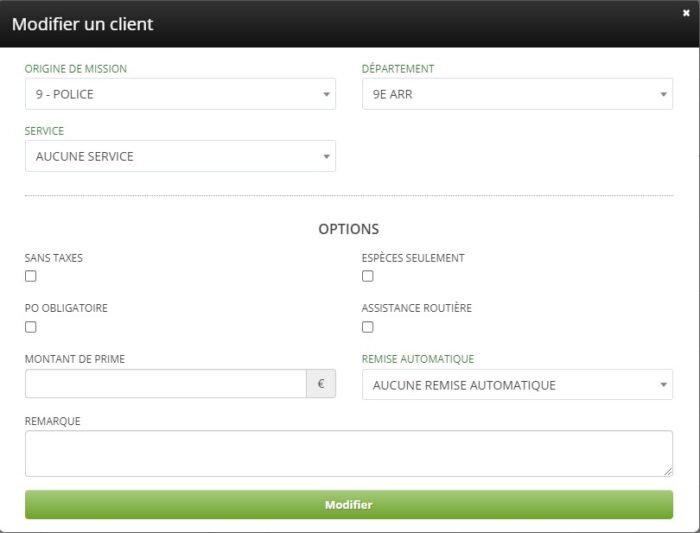Viewport: 700px width, 533px height.
Task: Click the Sans taxes label text
Action: [54, 258]
